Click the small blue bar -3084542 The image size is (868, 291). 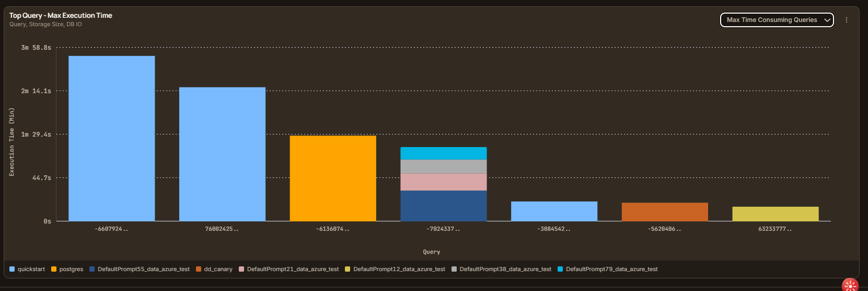(554, 211)
